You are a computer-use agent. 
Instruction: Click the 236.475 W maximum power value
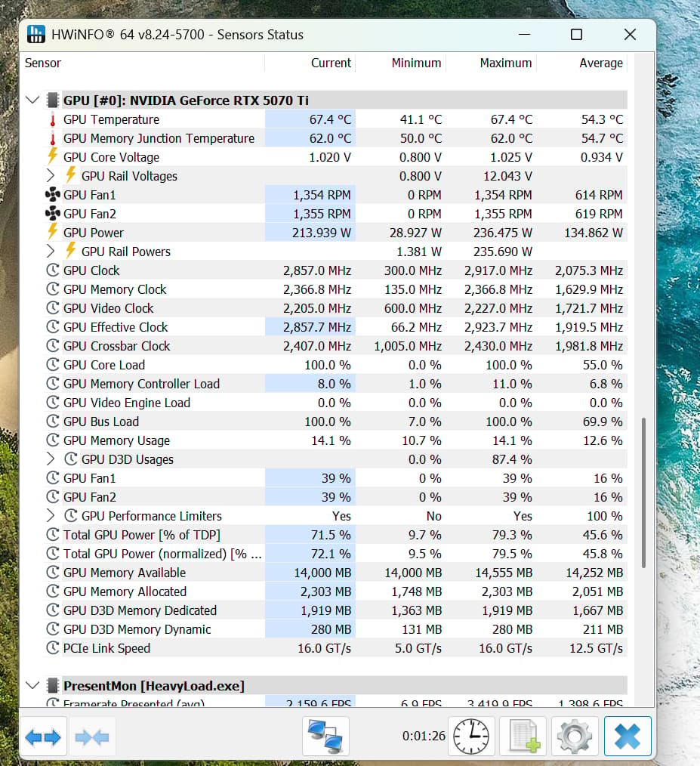pos(502,233)
